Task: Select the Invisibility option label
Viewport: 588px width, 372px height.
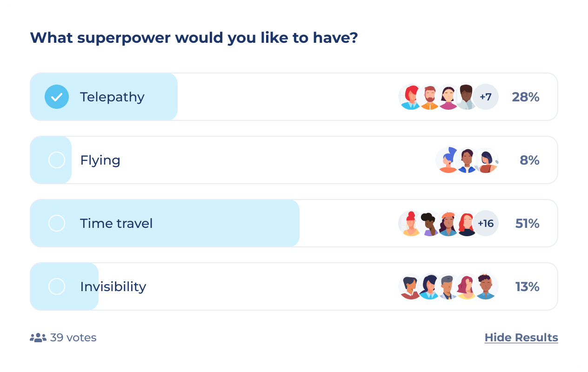Action: click(113, 286)
